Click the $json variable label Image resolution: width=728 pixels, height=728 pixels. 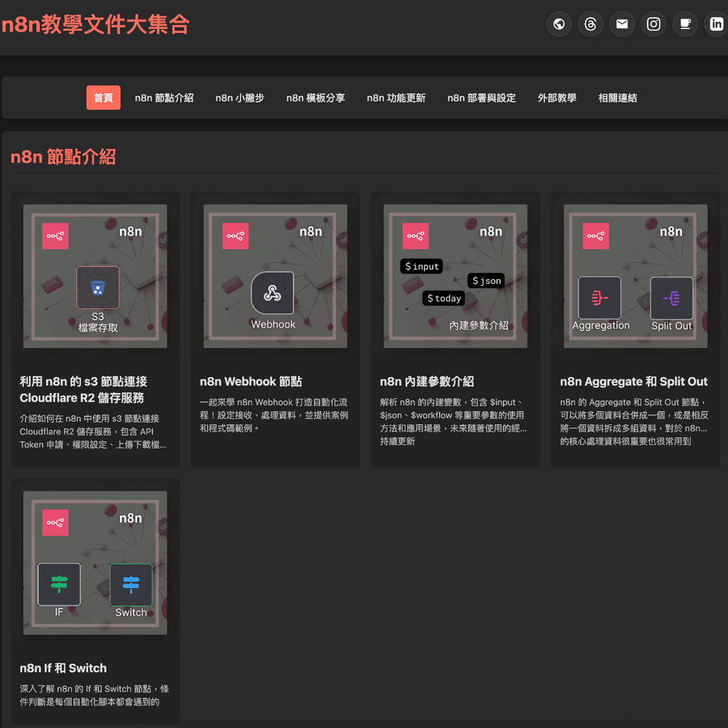486,280
